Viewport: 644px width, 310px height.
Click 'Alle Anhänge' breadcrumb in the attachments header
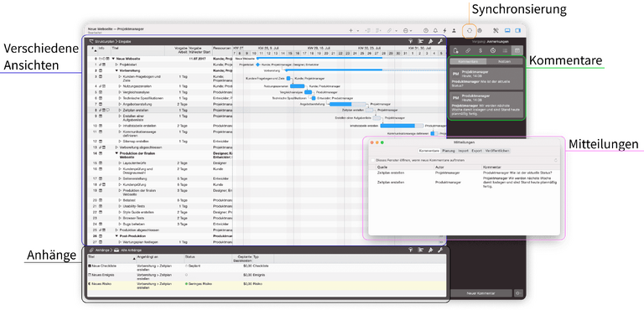132,250
